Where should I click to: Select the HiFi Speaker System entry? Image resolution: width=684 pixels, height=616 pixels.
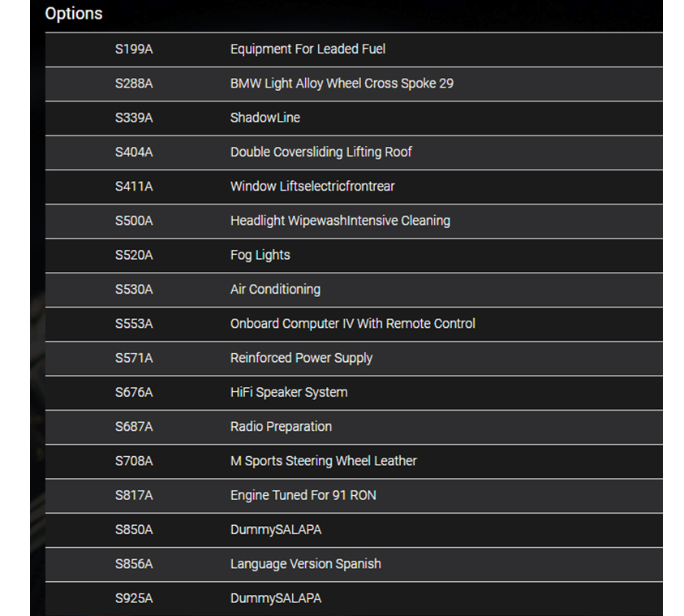click(289, 392)
